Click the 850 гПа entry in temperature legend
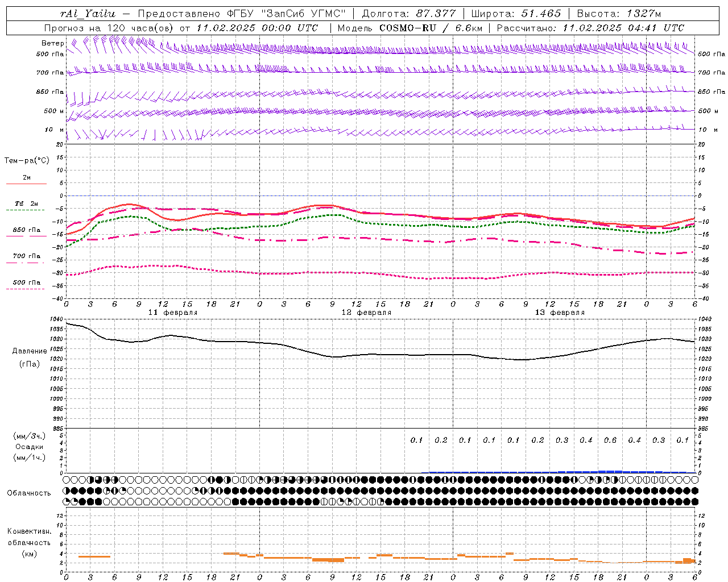Viewport: 728px width, 582px height. pyautogui.click(x=27, y=230)
